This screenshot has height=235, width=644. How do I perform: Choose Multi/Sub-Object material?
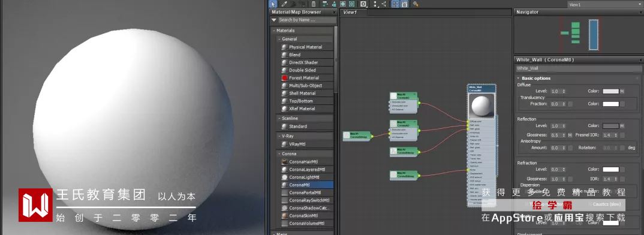point(305,86)
